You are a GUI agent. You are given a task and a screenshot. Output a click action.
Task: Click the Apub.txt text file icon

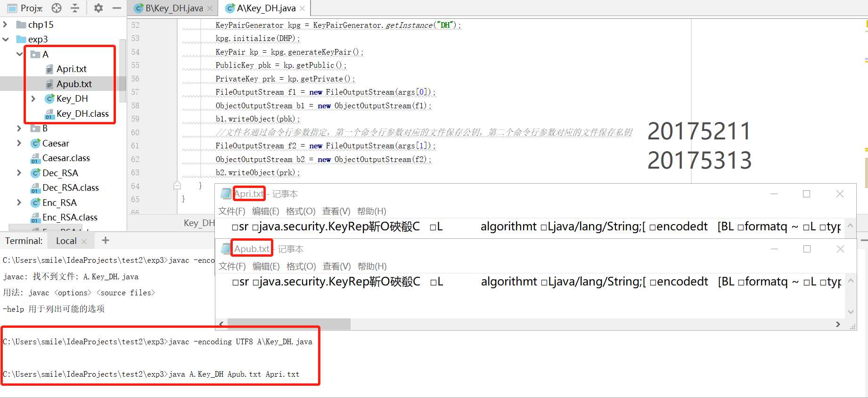(x=49, y=84)
